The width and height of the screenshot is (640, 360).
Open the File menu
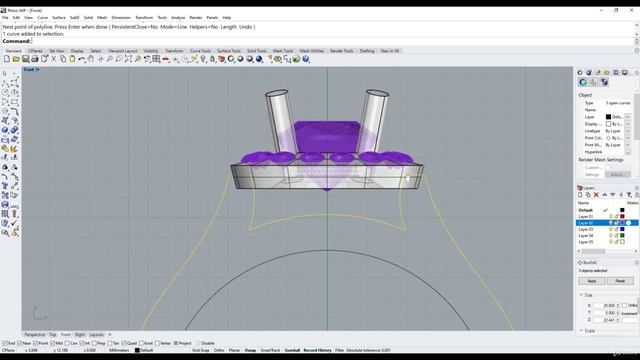coord(5,18)
